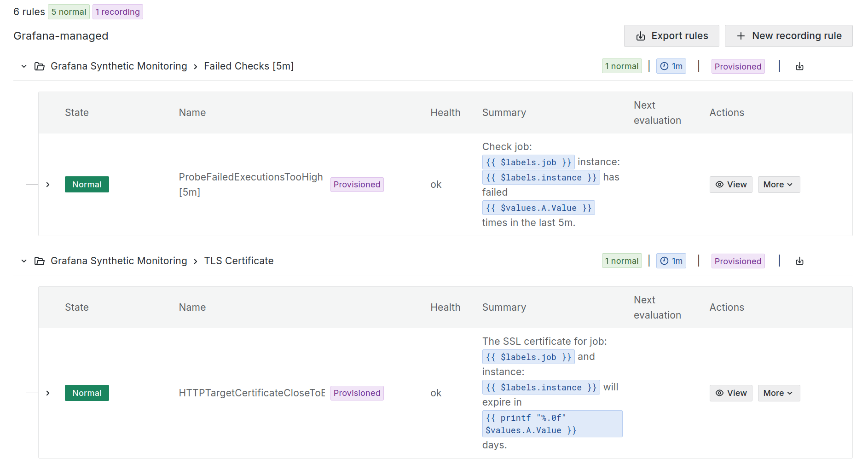Create a New recording rule

pos(788,36)
